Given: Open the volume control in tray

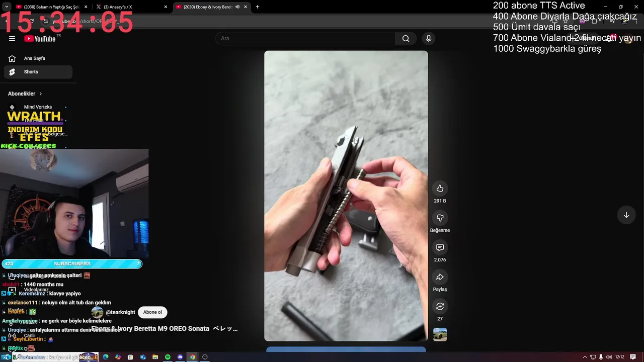Looking at the screenshot, I should 609,357.
